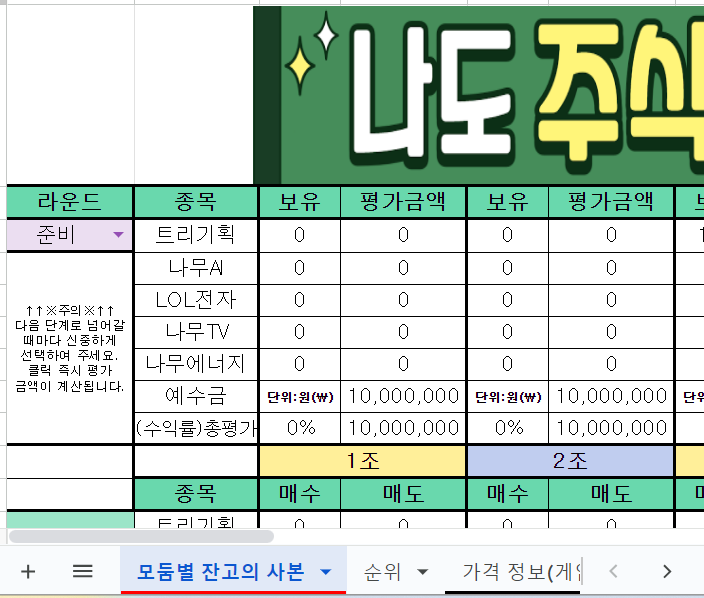This screenshot has width=704, height=598.
Task: Select the 라운드 header cell
Action: tap(70, 202)
